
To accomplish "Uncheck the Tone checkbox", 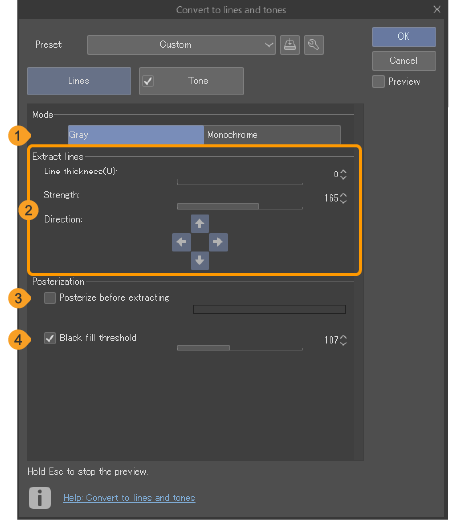I will [x=148, y=81].
